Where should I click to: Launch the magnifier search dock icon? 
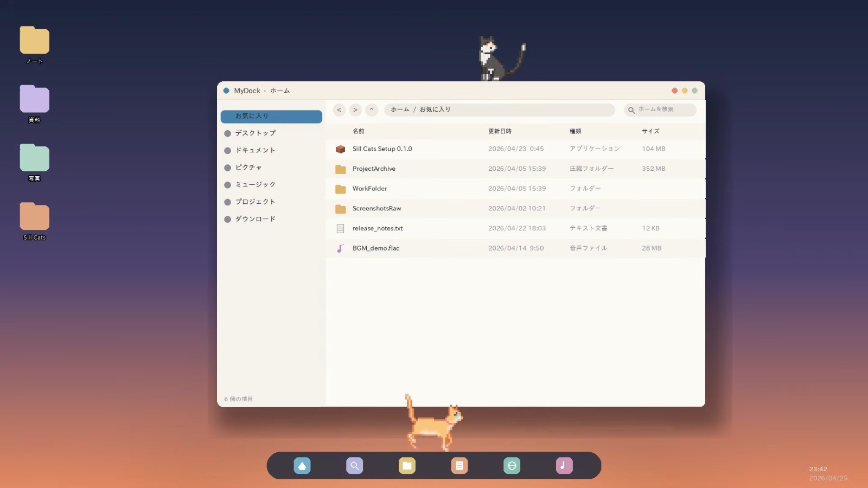point(354,466)
